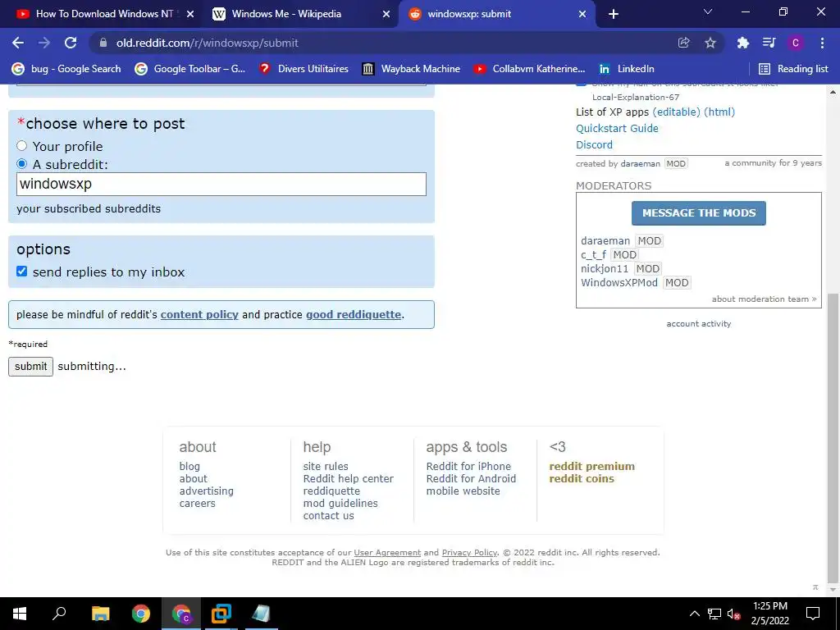The width and height of the screenshot is (840, 630).
Task: Open moderator c_t_f profile
Action: pos(594,254)
